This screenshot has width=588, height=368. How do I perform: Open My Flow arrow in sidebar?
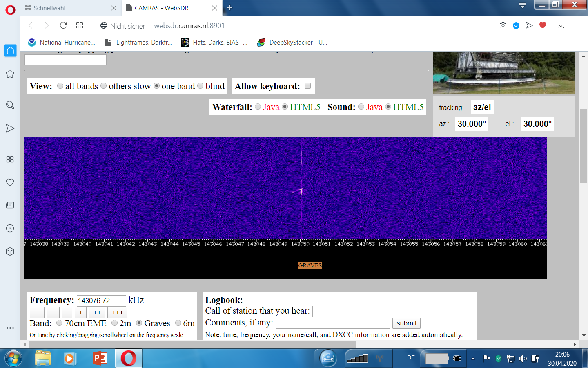point(10,128)
